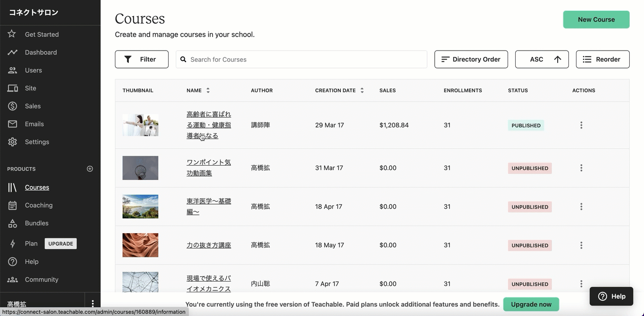Sort courses by the NAME column arrows
The image size is (644, 316).
pyautogui.click(x=208, y=90)
